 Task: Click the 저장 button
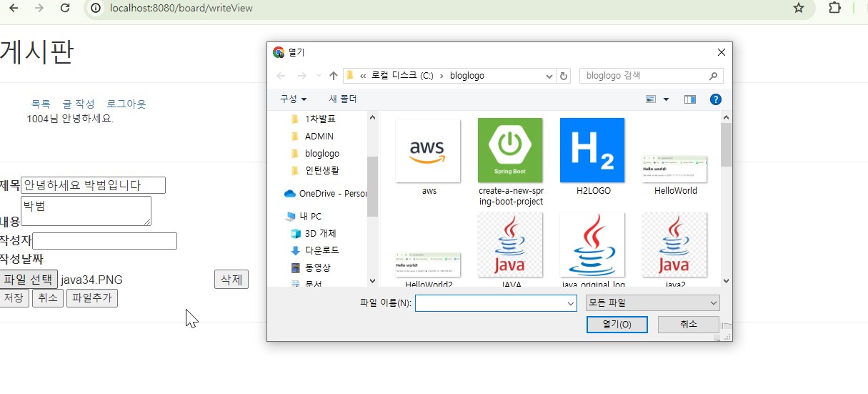coord(14,298)
